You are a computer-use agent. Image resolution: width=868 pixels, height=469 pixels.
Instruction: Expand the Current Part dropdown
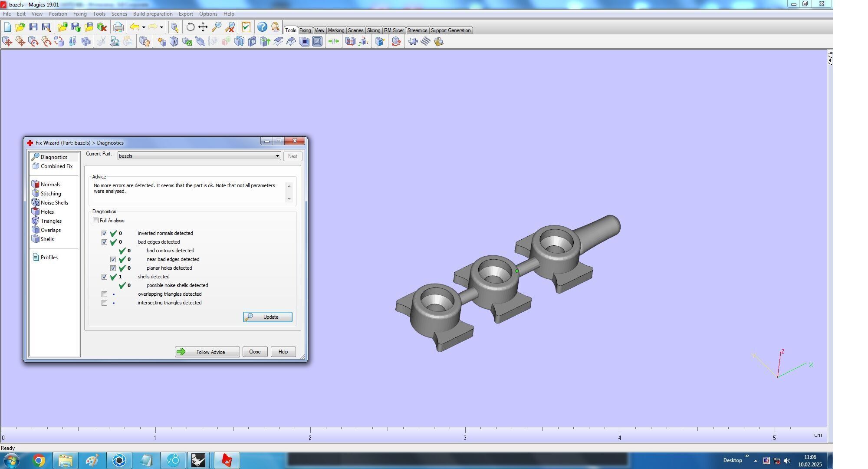point(277,156)
